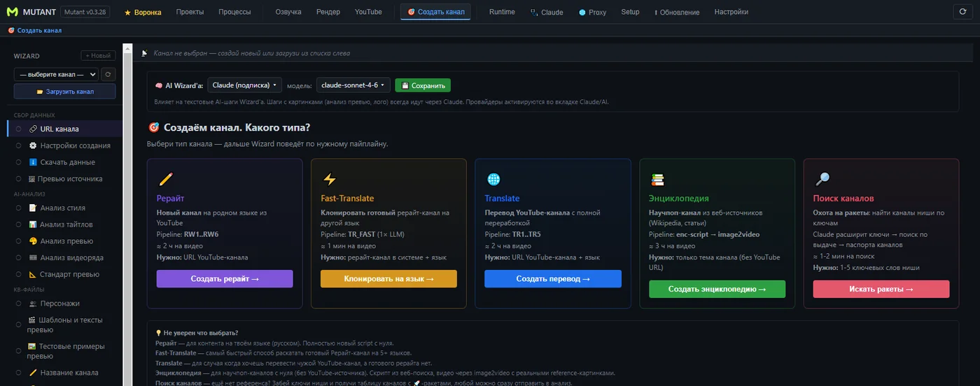Click the pencil icon on Рерайт card
The height and width of the screenshot is (386, 980).
coord(166,179)
